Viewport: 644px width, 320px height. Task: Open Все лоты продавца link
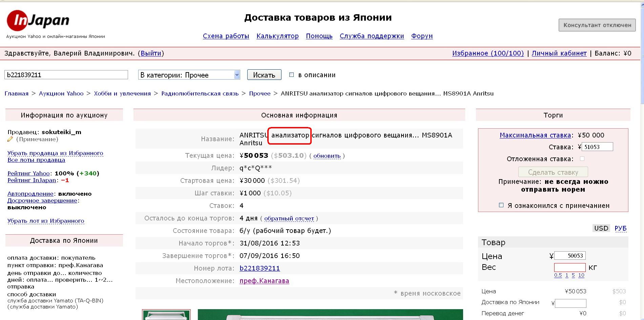[x=36, y=160]
